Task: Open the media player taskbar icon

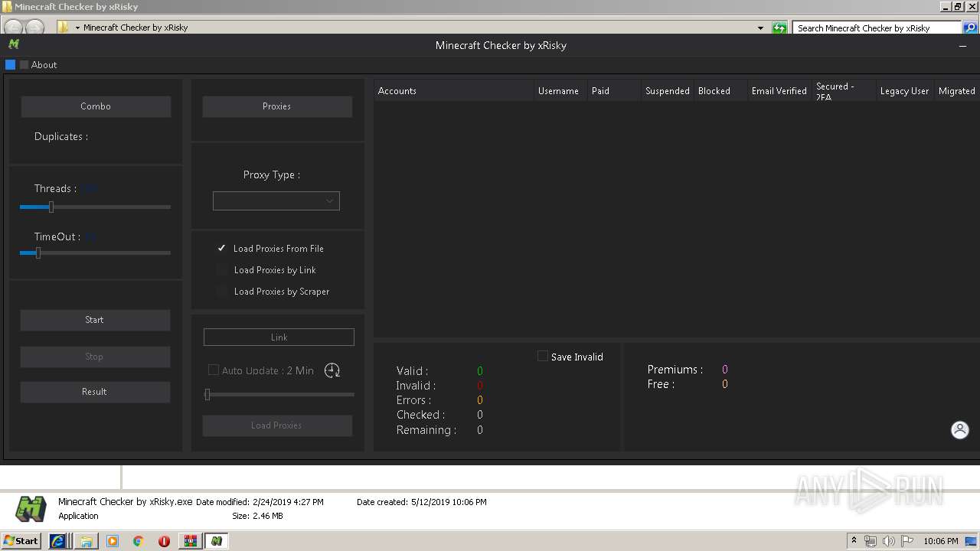Action: pos(113,541)
